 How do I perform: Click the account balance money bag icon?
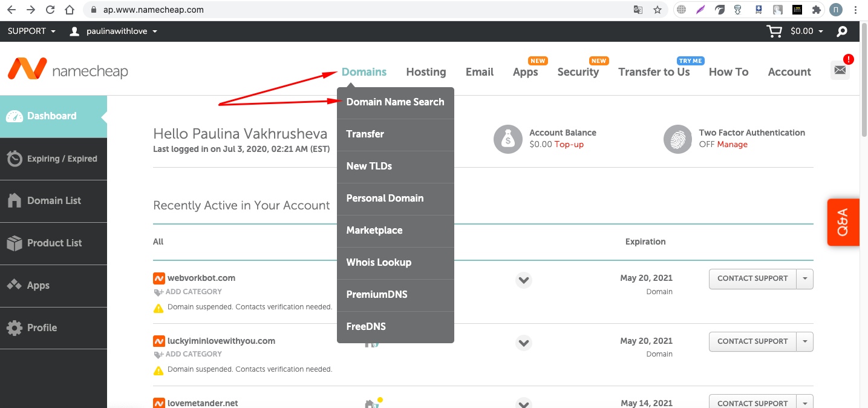click(x=508, y=139)
